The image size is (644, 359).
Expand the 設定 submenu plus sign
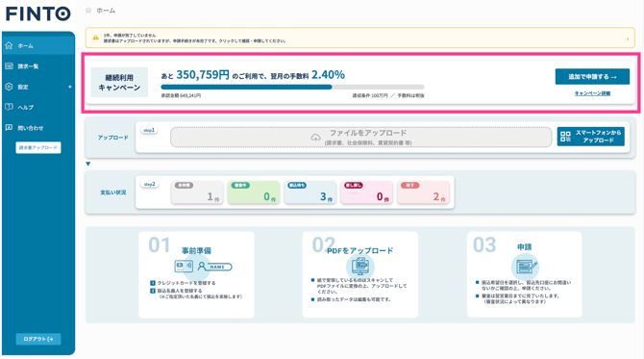click(x=70, y=87)
